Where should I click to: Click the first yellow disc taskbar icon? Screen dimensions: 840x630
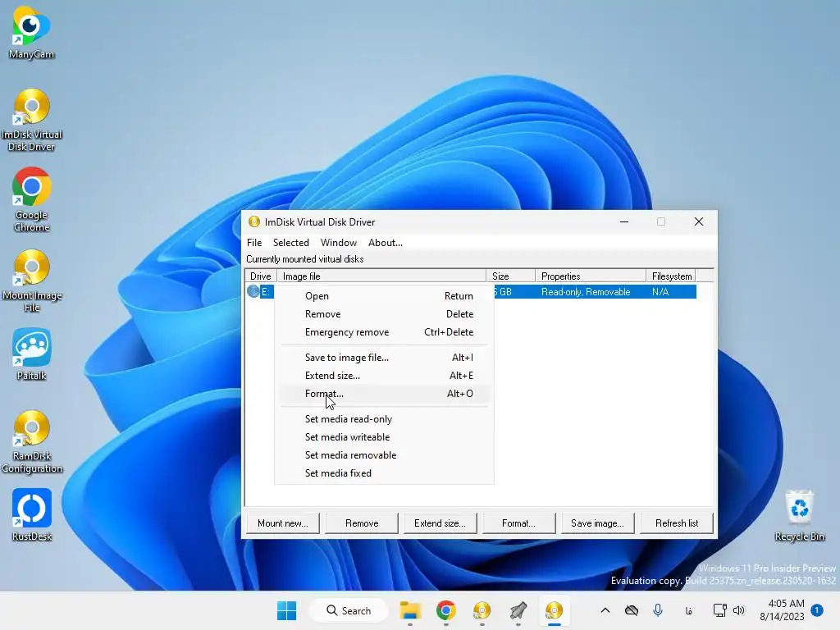(x=482, y=610)
